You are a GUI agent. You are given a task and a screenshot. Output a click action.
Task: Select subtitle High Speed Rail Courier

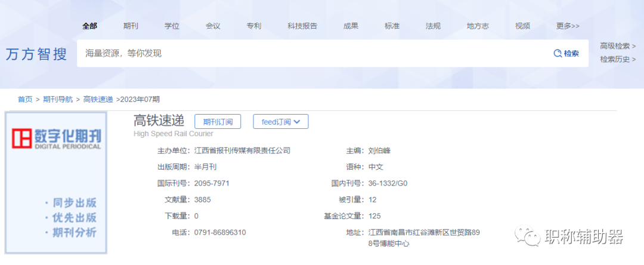[174, 134]
